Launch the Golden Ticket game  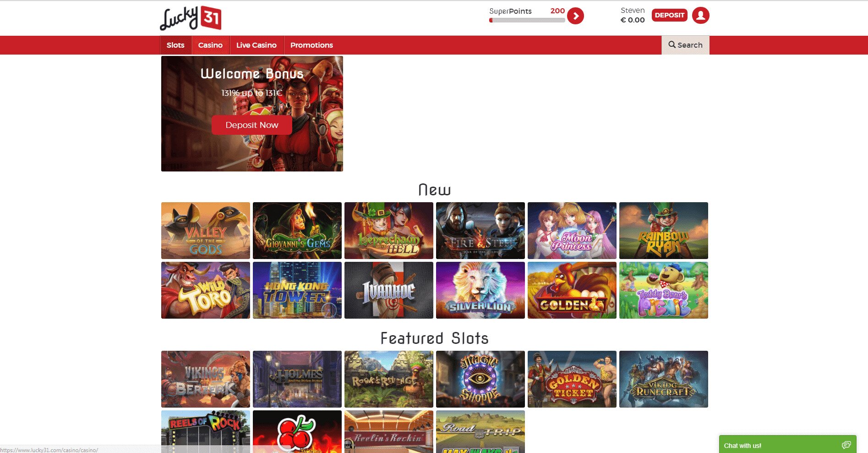coord(572,379)
